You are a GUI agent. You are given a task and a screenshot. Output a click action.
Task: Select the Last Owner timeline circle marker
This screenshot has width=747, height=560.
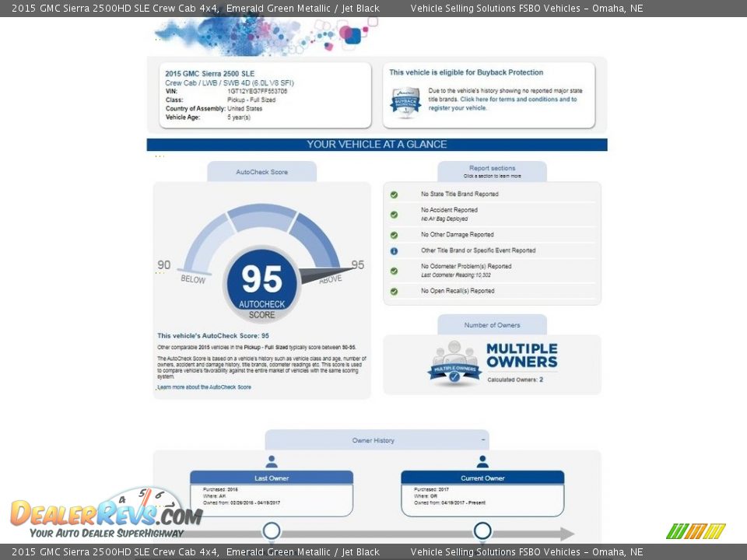click(272, 530)
